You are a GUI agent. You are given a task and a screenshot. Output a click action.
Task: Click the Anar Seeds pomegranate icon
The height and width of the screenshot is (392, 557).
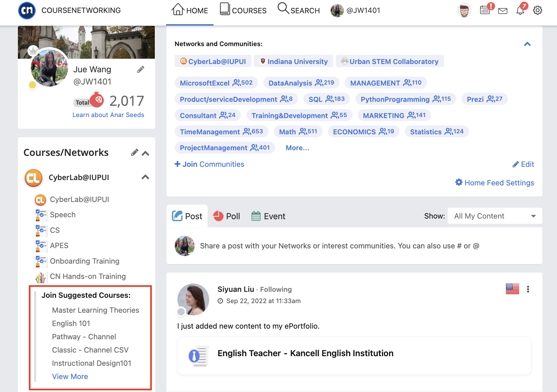(97, 99)
